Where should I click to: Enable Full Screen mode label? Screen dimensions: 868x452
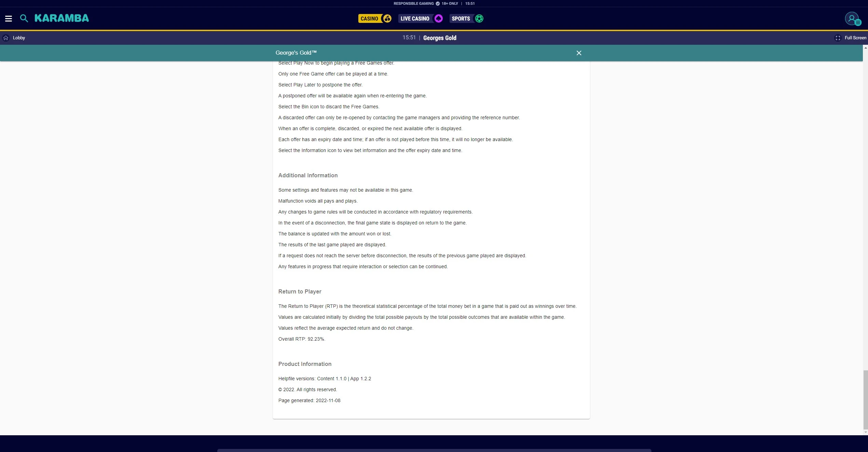[x=855, y=38]
